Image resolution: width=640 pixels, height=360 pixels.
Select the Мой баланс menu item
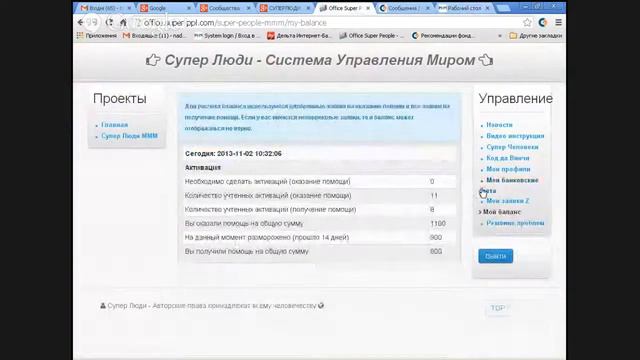pyautogui.click(x=502, y=212)
